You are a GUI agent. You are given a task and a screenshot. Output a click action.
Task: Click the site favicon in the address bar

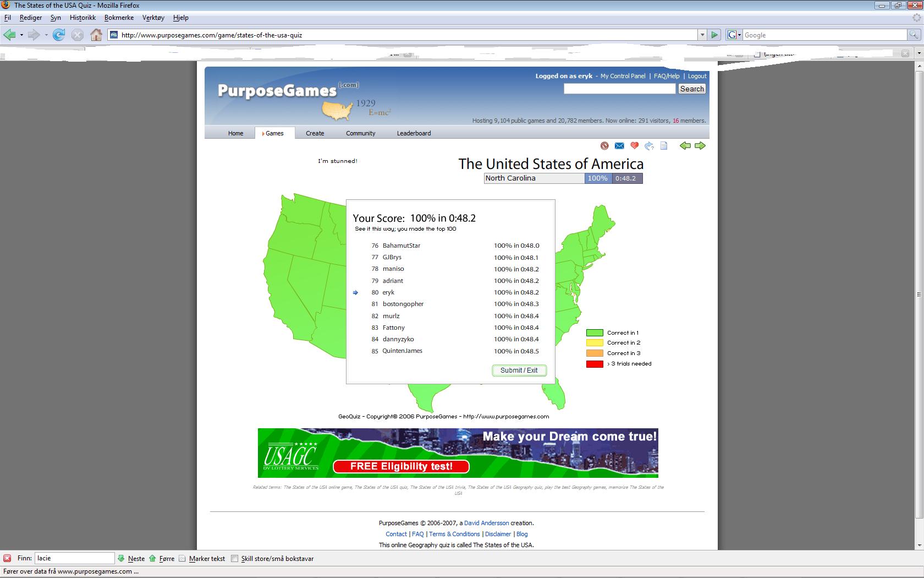(114, 35)
